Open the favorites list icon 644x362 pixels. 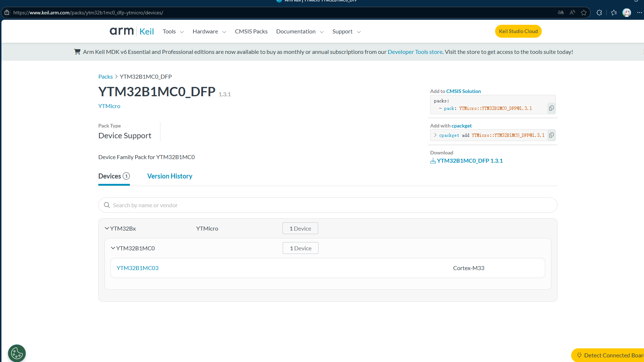[614, 13]
